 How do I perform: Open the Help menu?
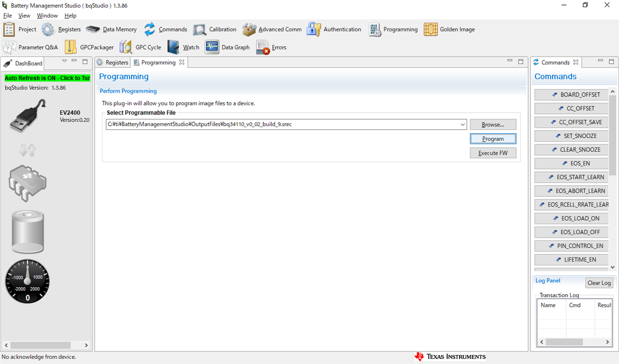[x=70, y=16]
